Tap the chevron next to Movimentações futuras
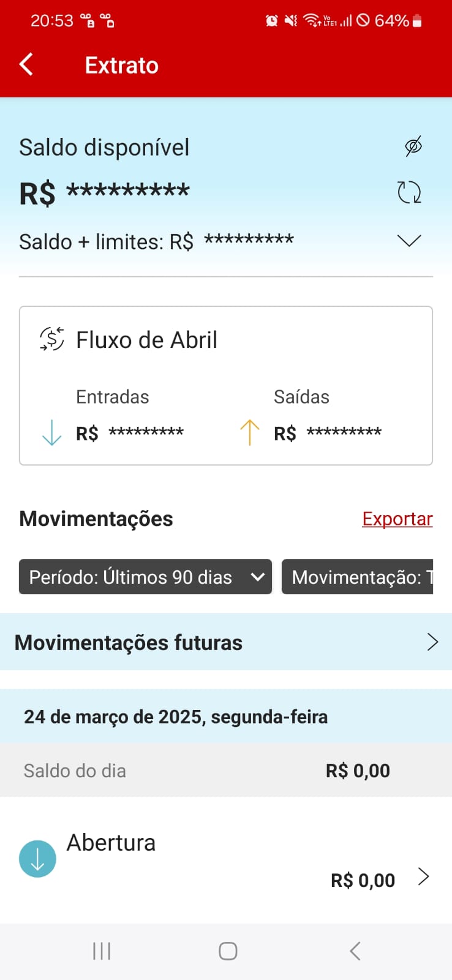This screenshot has width=452, height=980. [x=432, y=642]
